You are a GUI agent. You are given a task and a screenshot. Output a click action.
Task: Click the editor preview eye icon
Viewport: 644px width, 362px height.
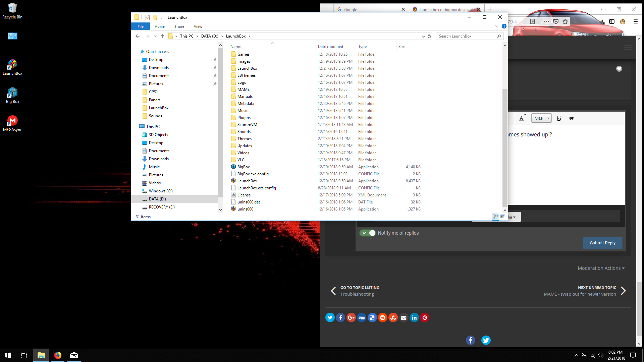(572, 118)
